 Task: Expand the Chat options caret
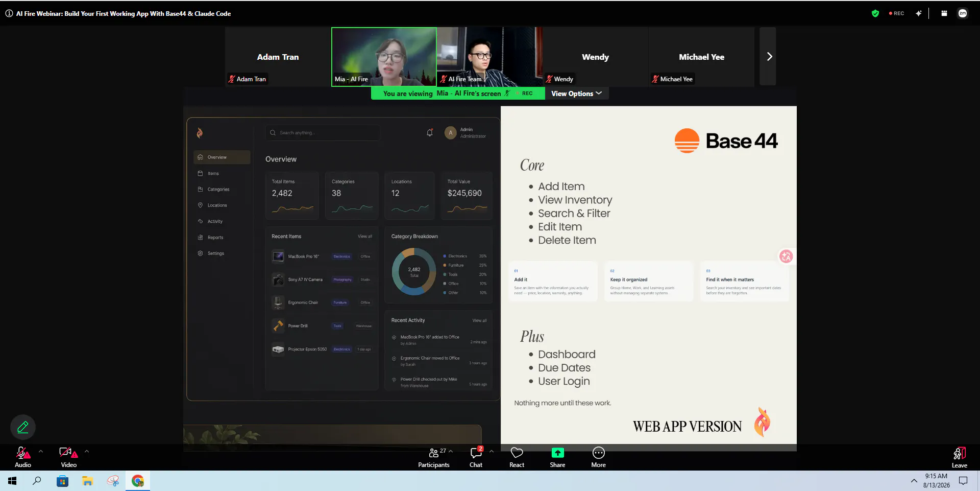[492, 451]
